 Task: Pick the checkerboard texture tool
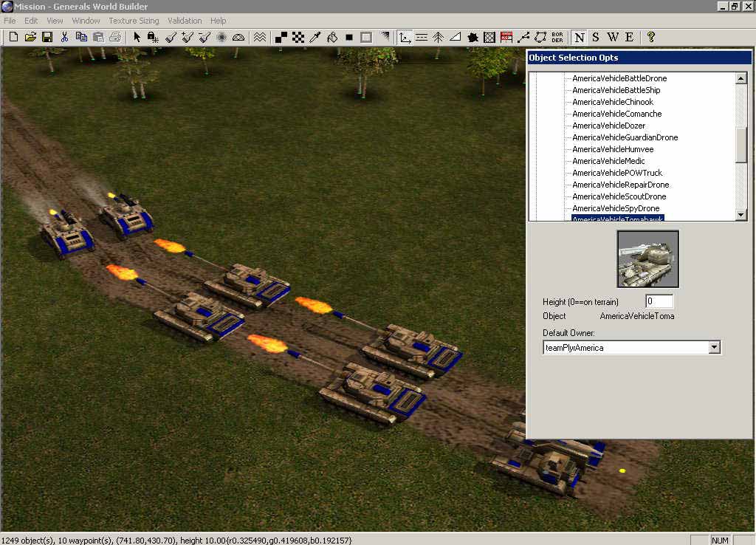(298, 37)
